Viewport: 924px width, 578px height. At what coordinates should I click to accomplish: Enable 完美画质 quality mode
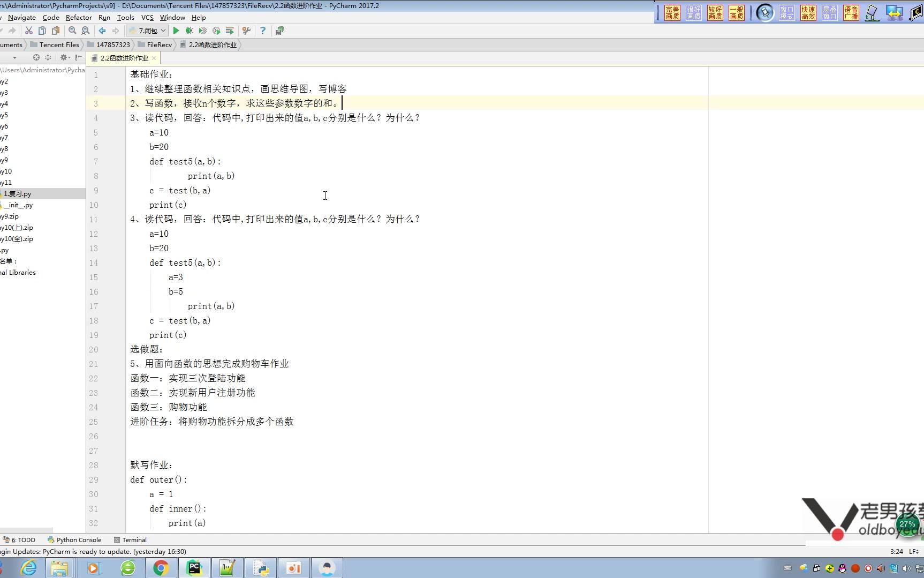pyautogui.click(x=672, y=11)
